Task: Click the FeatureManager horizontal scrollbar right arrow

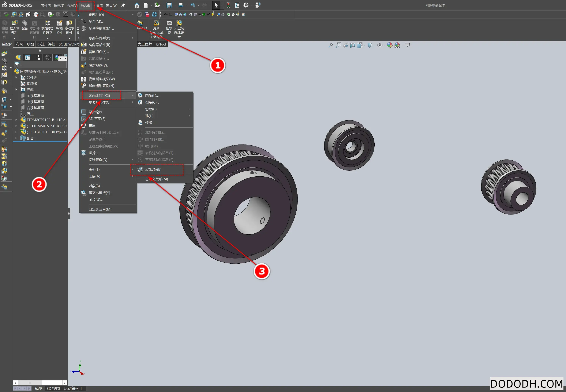Action: coord(65,383)
